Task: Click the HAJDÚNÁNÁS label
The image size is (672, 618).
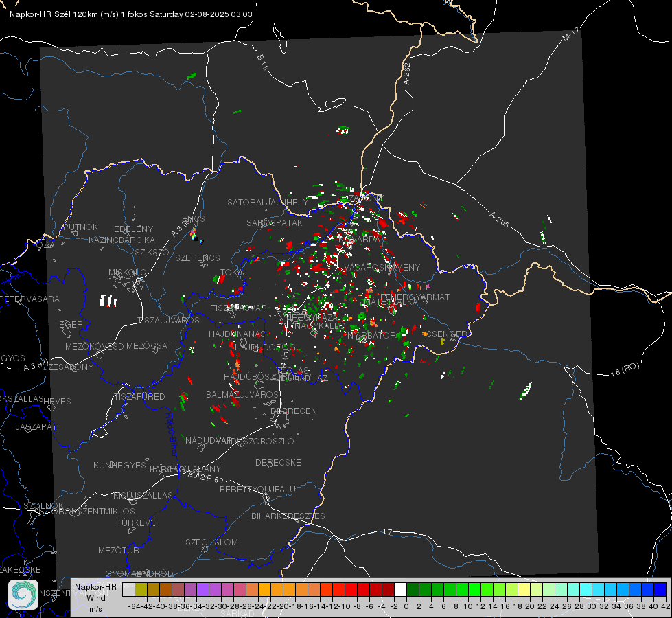Action: coord(237,334)
